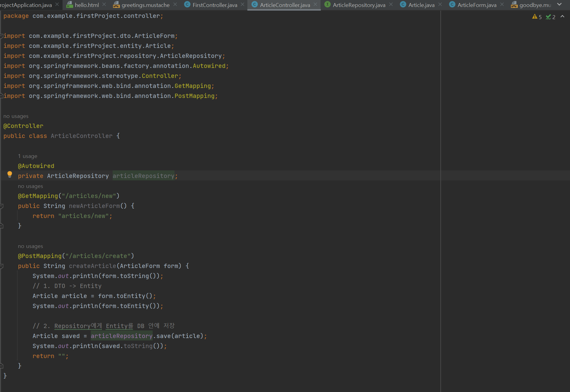Click the greetings.mustache file icon

116,5
